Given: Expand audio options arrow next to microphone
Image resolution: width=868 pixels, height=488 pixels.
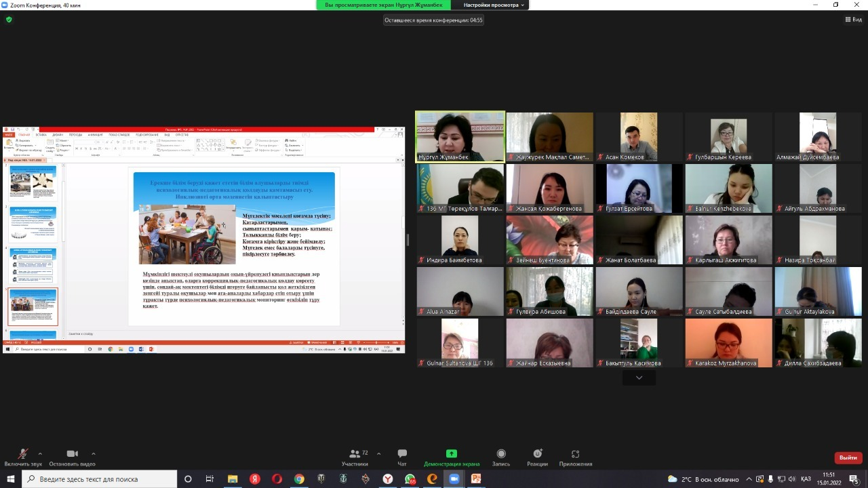Looking at the screenshot, I should [40, 453].
